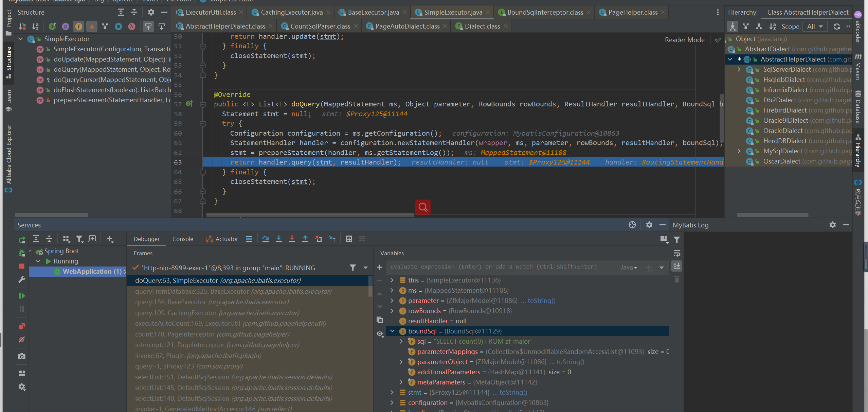Click Sort Alphabetically in Structure toolbar
The width and height of the screenshot is (868, 412).
point(35,26)
